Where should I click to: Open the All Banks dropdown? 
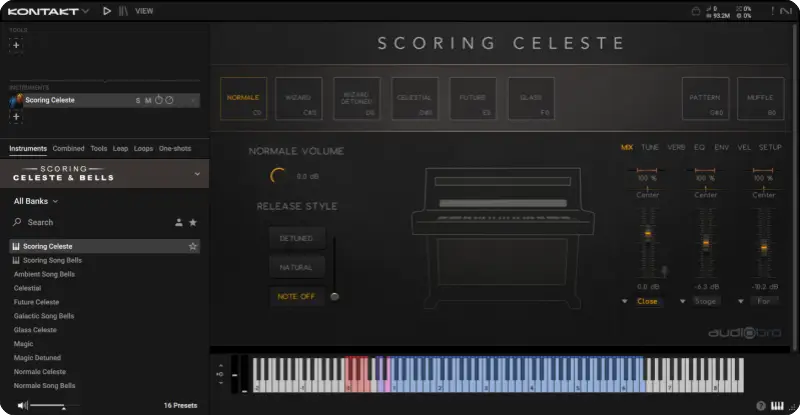36,201
